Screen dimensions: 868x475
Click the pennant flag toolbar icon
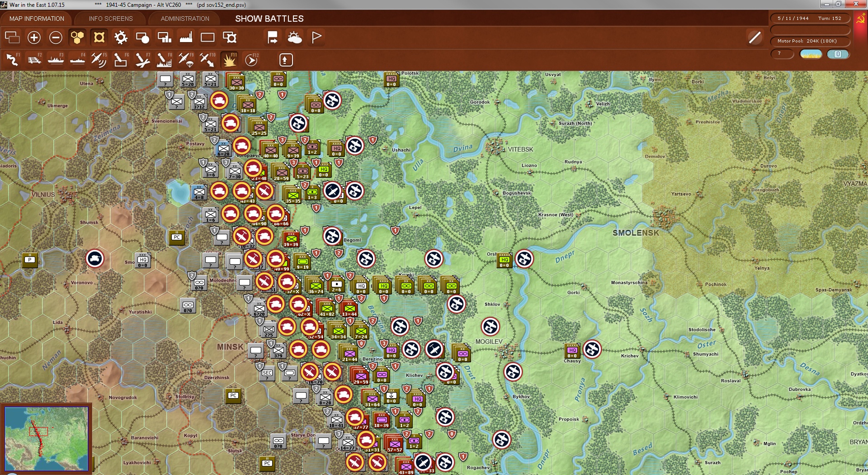coord(316,38)
